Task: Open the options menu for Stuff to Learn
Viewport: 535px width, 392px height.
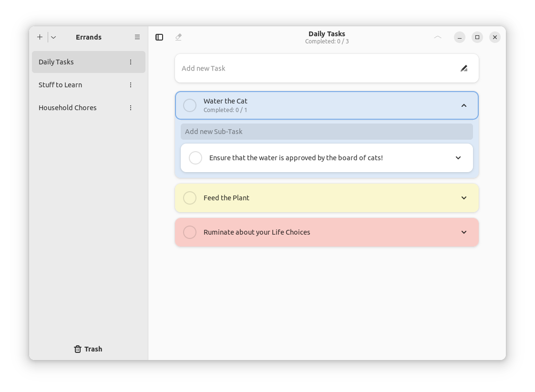Action: [131, 85]
